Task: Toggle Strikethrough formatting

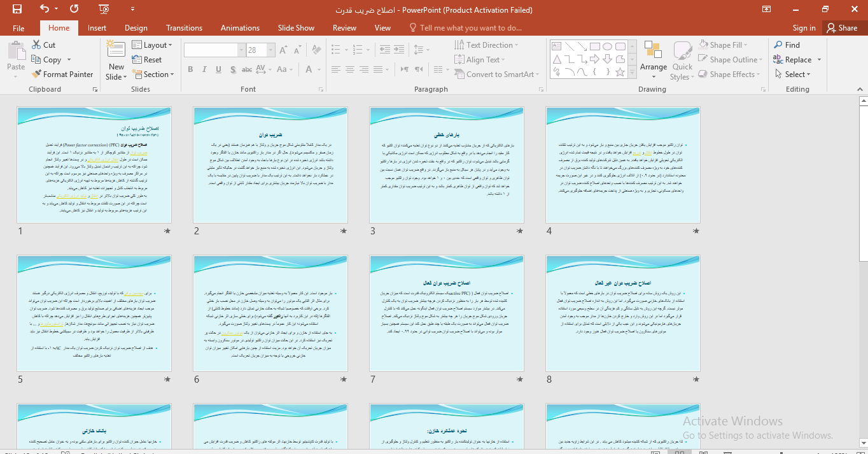Action: pos(247,69)
